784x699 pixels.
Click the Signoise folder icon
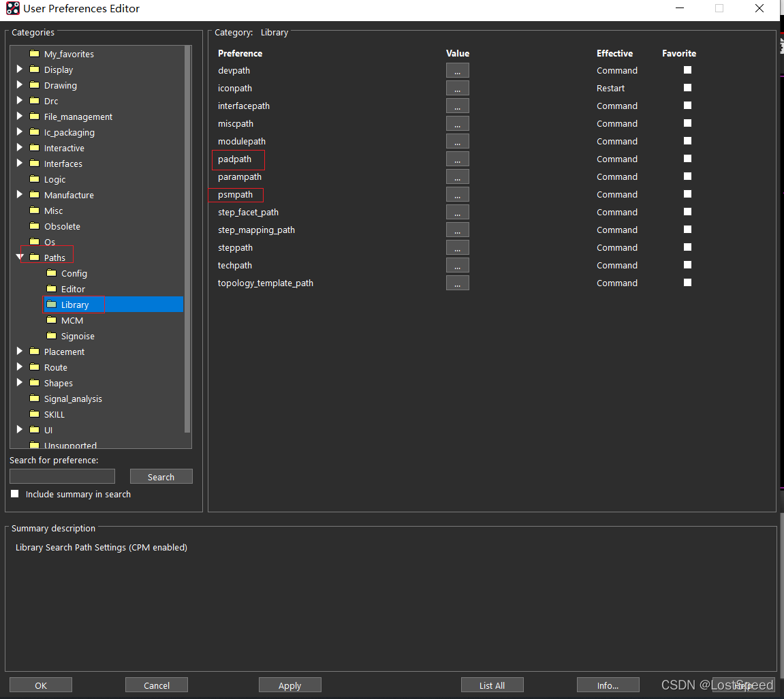(51, 336)
